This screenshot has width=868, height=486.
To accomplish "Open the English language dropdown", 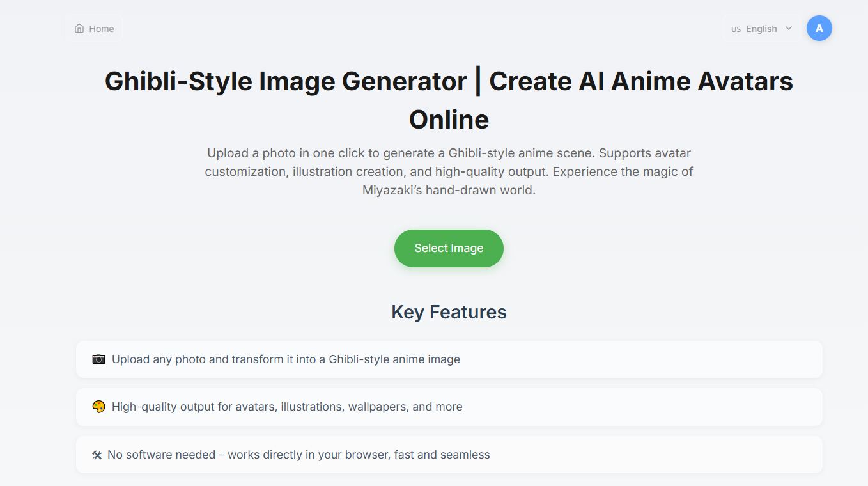I will pos(761,29).
